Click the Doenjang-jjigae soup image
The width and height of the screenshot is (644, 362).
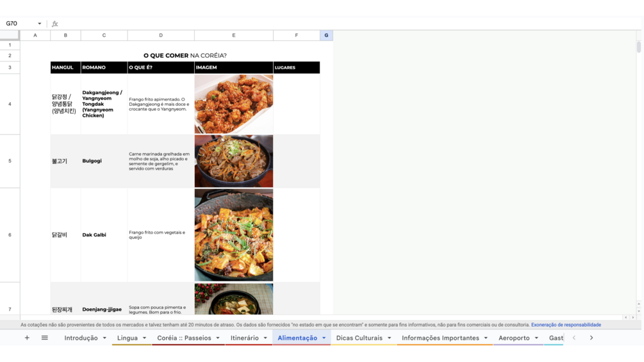click(234, 299)
